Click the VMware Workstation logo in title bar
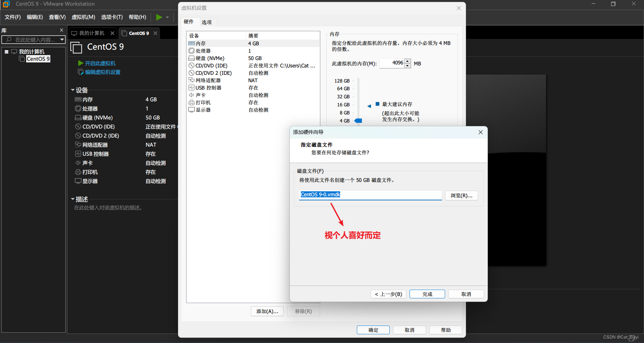Viewport: 644px width, 343px height. pyautogui.click(x=6, y=4)
